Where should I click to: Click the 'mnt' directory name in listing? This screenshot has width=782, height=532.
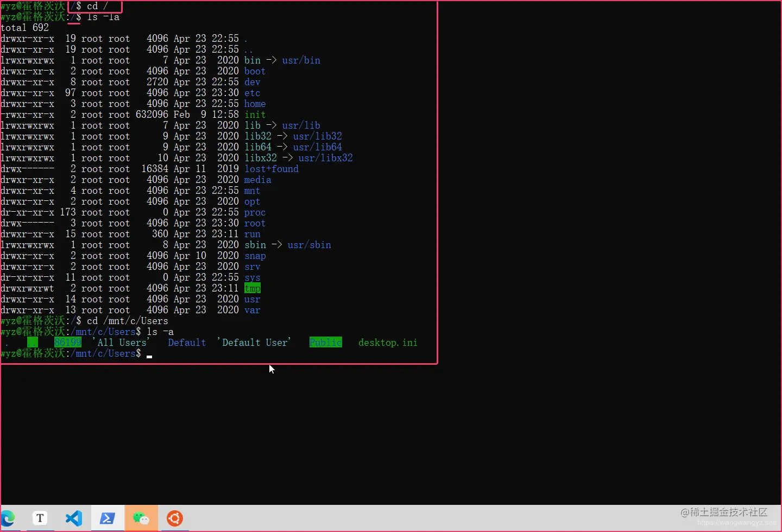tap(252, 191)
